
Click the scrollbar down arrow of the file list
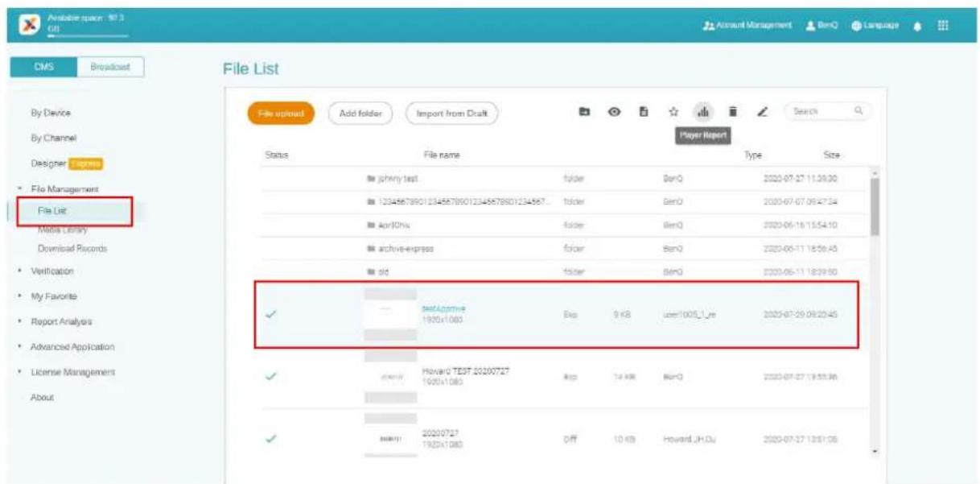click(x=875, y=451)
